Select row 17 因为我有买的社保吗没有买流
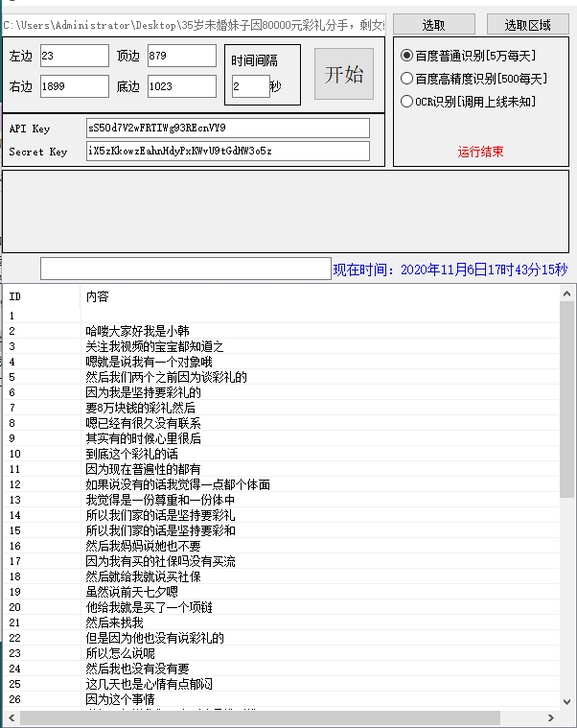 pos(281,561)
